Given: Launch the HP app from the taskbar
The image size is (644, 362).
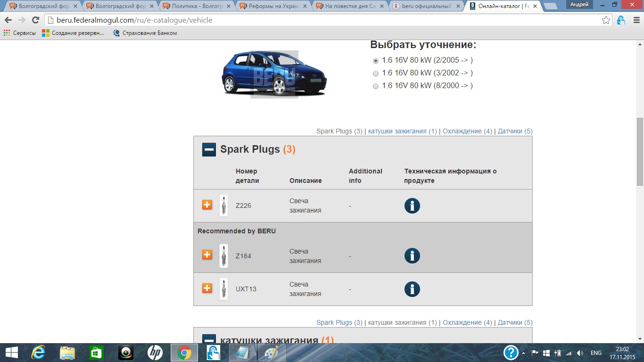Looking at the screenshot, I should 155,353.
